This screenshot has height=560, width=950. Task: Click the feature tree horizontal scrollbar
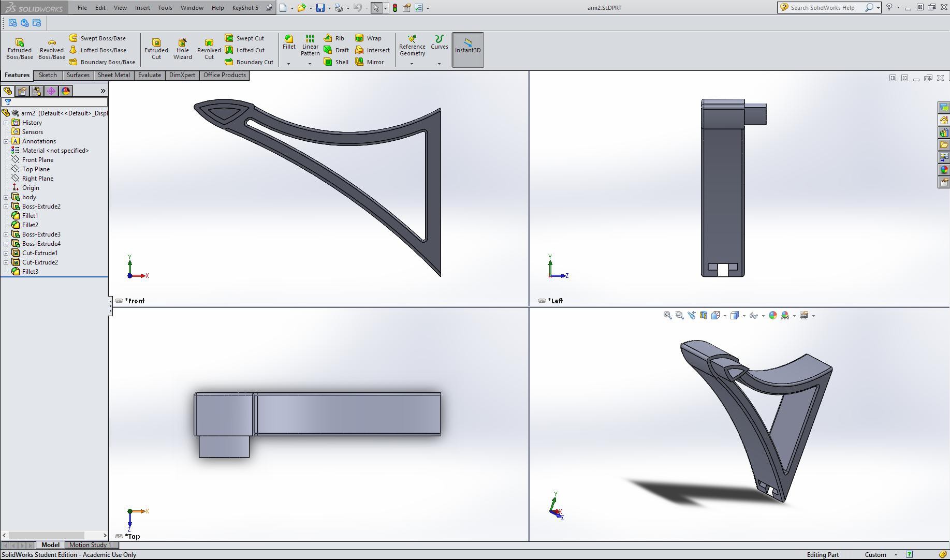pos(47,535)
